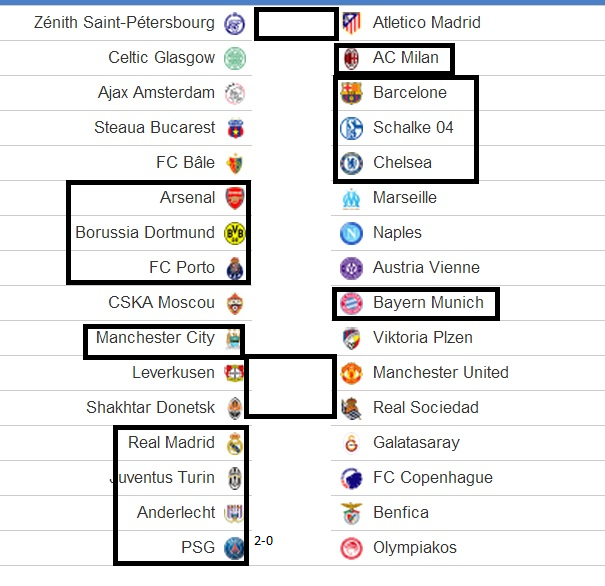Click the empty score box beside Leverkusen
The image size is (605, 586).
click(x=290, y=387)
